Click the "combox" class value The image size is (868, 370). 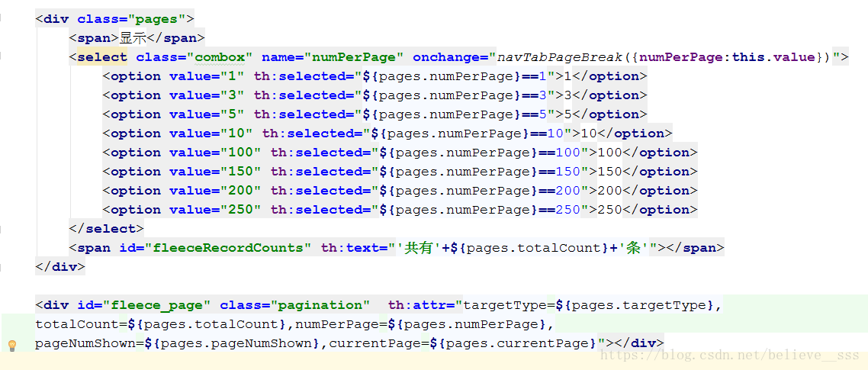coord(220,57)
